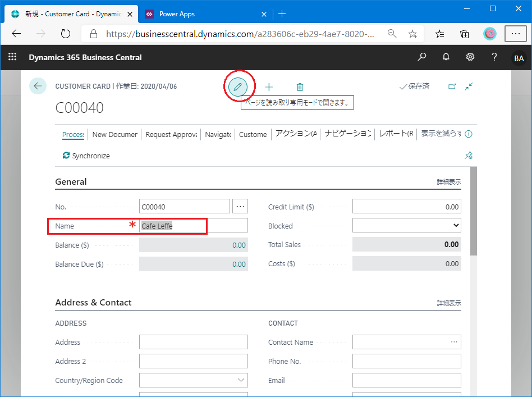Search with magnifier in Business Central header
The image size is (532, 397).
pyautogui.click(x=422, y=57)
